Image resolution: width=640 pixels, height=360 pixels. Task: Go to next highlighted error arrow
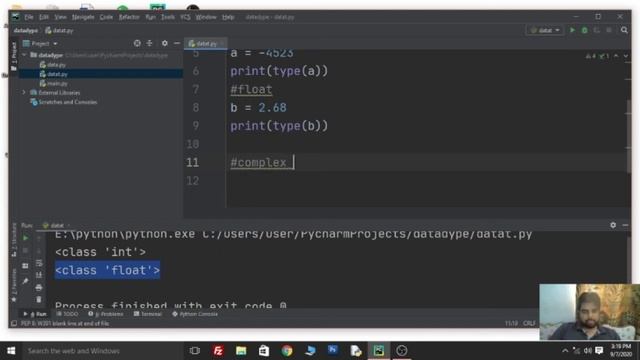[626, 56]
